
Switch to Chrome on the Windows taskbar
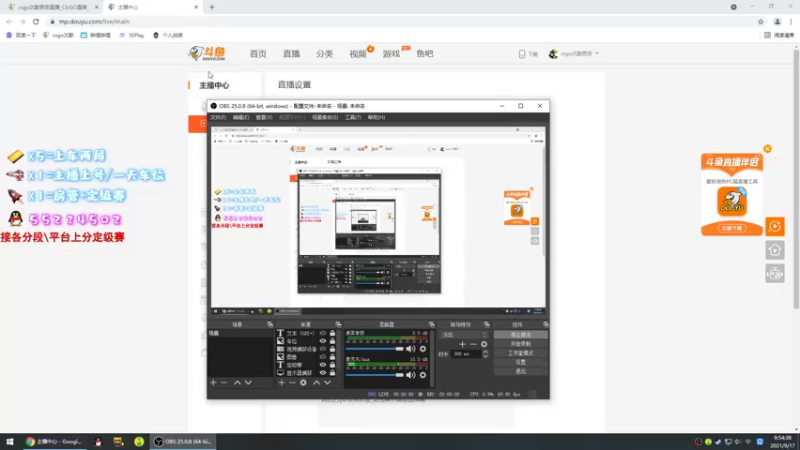point(54,442)
